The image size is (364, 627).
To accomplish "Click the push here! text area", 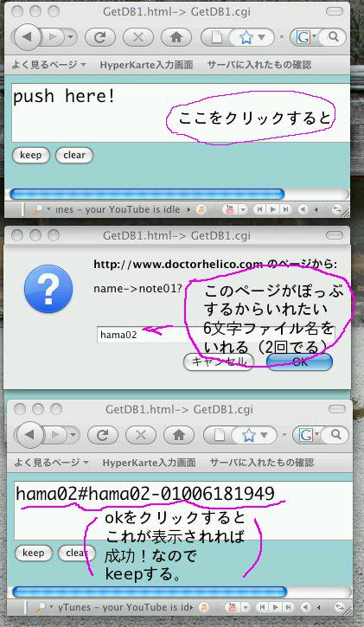I will pos(181,112).
